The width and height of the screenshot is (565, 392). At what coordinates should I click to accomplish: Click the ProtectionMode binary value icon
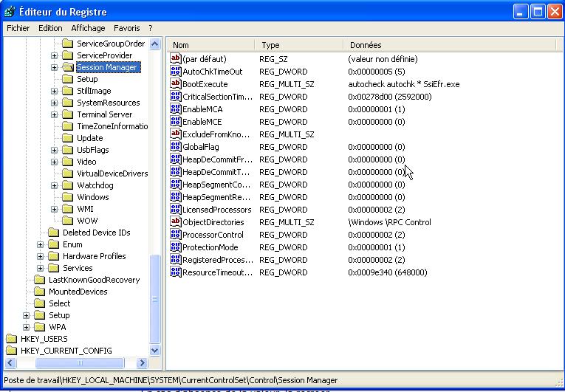pyautogui.click(x=176, y=247)
